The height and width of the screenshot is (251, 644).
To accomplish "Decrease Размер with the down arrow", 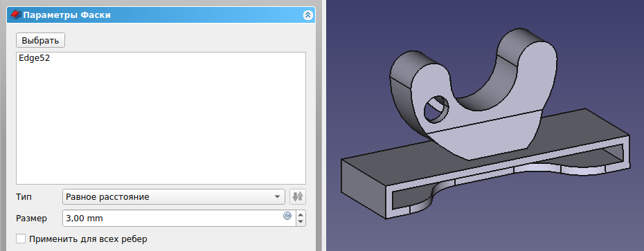I will pos(301,222).
